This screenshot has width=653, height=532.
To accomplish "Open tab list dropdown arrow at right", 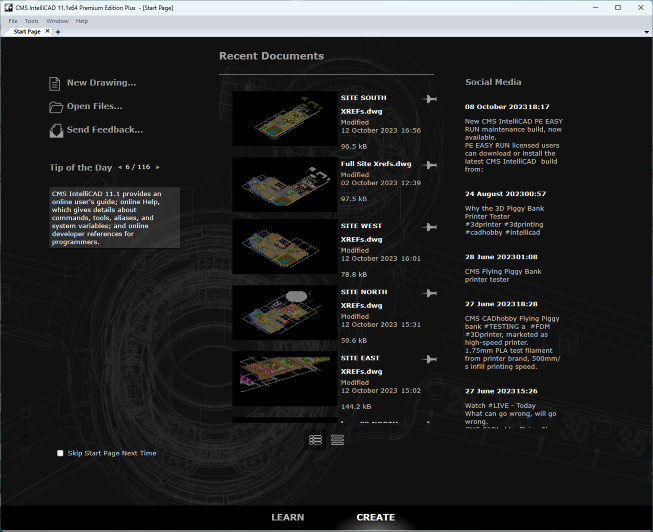I will [x=646, y=32].
